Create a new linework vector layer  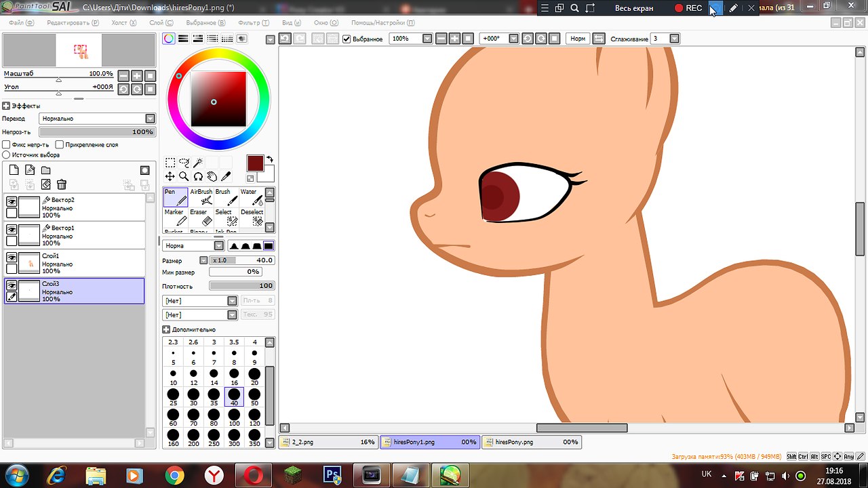tap(30, 170)
